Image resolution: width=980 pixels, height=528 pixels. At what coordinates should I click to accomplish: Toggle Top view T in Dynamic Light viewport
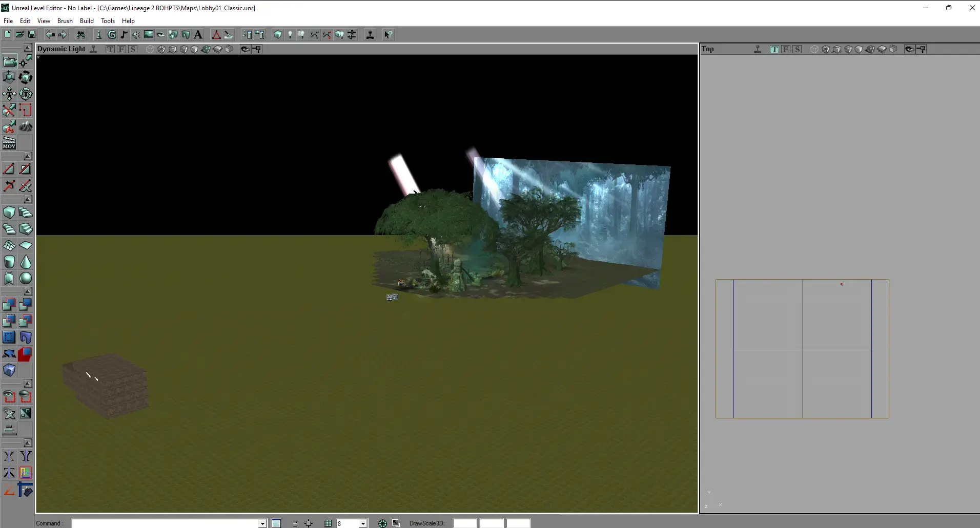coord(110,49)
